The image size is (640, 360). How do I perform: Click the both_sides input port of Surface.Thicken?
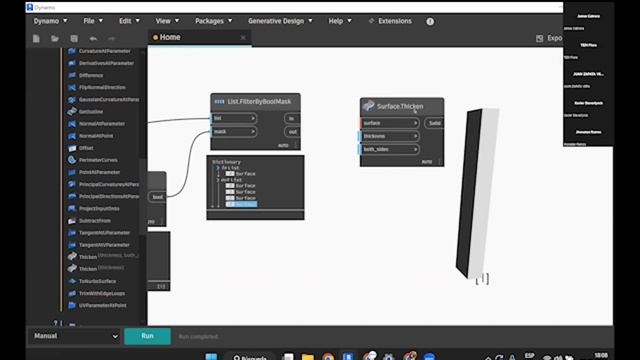(x=390, y=149)
